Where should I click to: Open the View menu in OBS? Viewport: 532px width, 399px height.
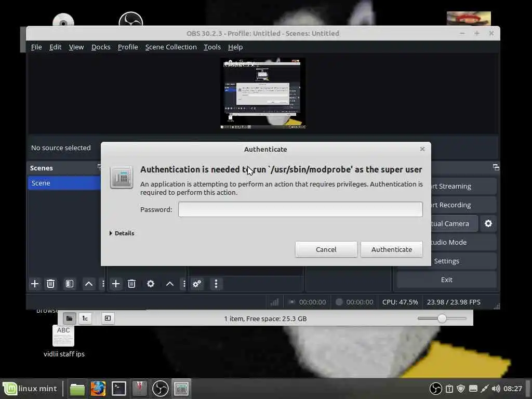click(76, 47)
